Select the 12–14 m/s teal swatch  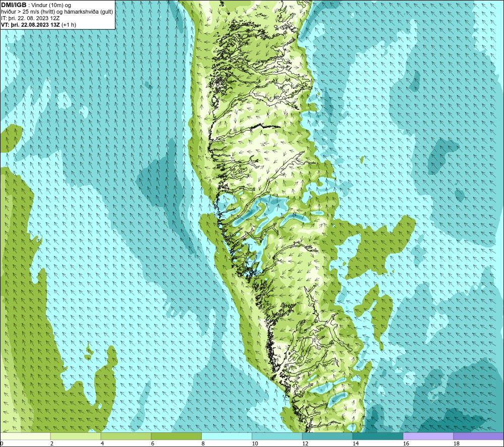[x=327, y=436]
